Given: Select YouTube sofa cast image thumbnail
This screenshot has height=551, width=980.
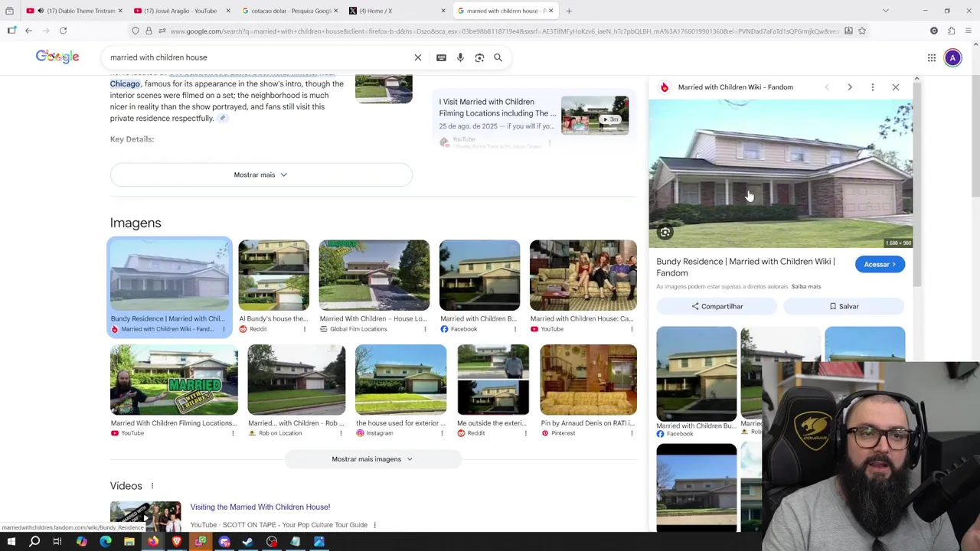Looking at the screenshot, I should [583, 275].
